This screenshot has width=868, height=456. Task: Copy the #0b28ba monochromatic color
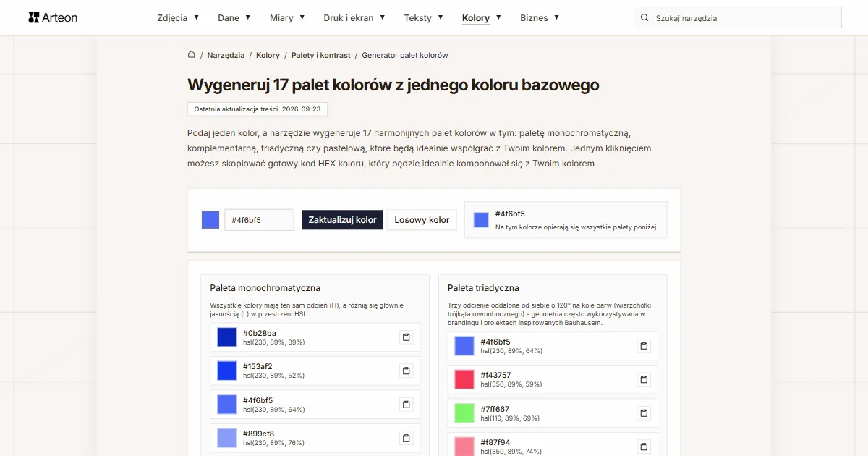407,337
